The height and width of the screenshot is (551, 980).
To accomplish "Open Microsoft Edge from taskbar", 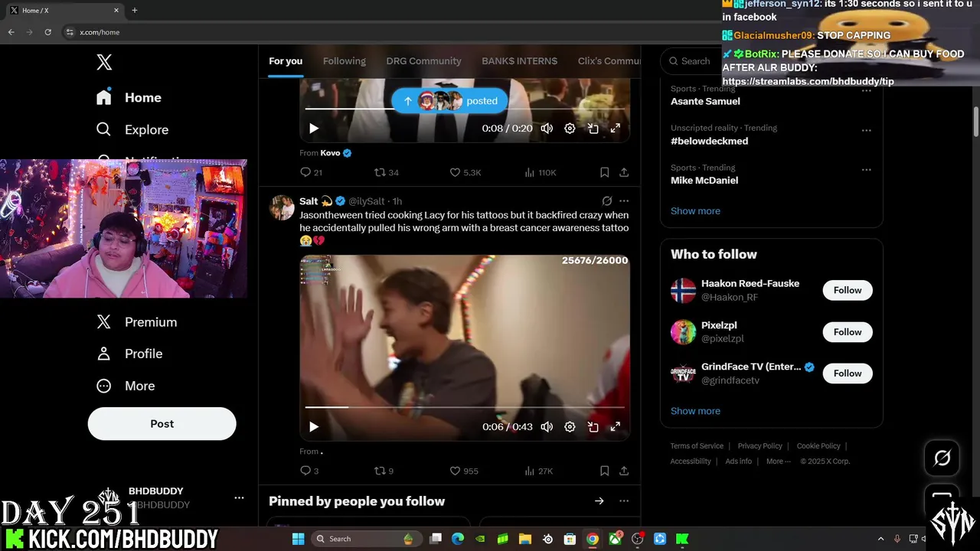I will point(457,539).
